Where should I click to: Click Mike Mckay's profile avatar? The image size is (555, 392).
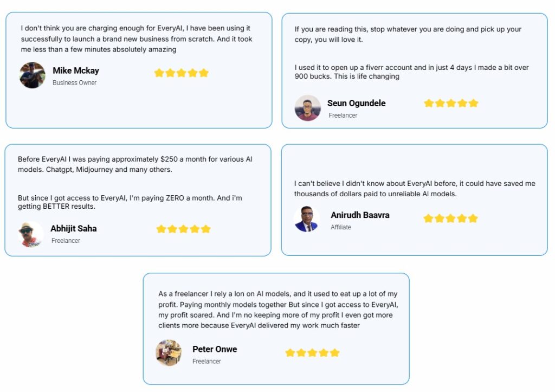click(33, 75)
